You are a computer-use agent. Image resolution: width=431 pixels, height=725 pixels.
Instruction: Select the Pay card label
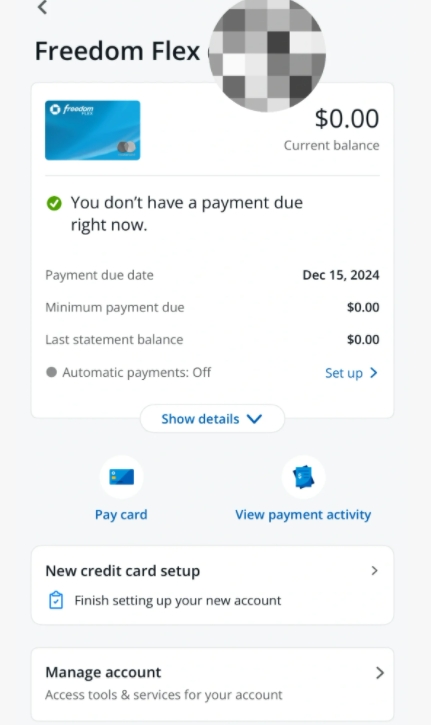(121, 515)
